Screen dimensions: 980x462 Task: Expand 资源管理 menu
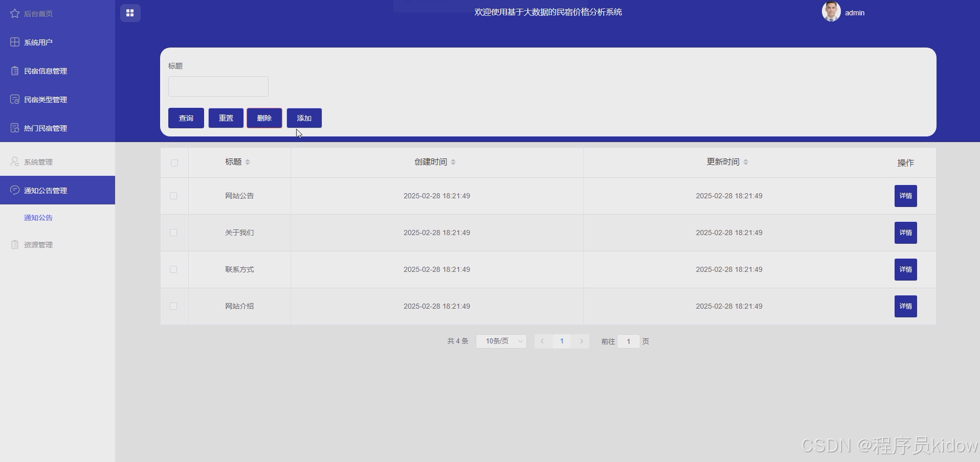click(57, 244)
